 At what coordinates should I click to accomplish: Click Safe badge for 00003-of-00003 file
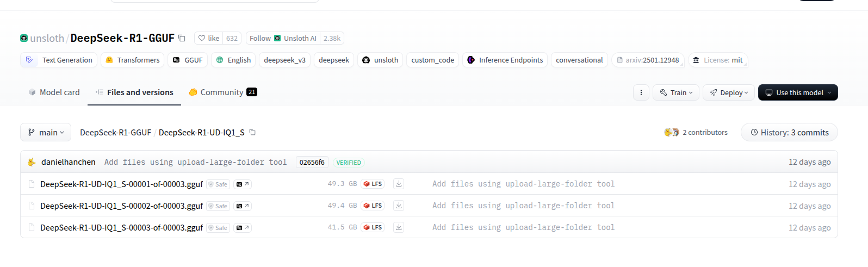218,228
